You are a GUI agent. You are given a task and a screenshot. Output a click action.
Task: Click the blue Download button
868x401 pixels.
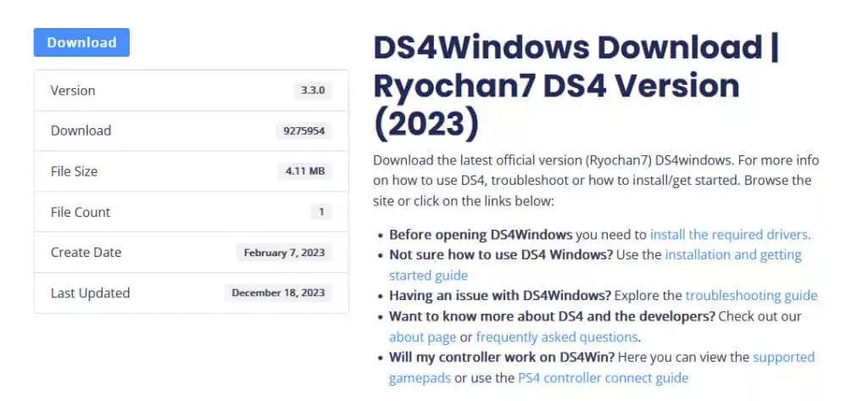click(x=81, y=42)
